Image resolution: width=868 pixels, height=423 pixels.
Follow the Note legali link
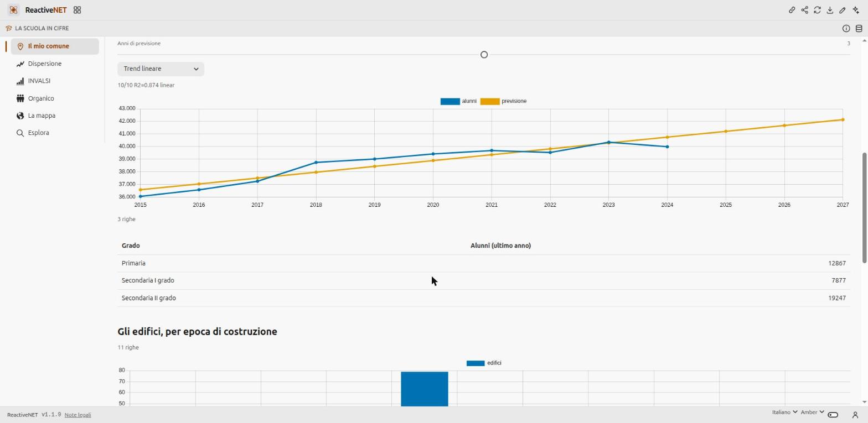(x=77, y=415)
